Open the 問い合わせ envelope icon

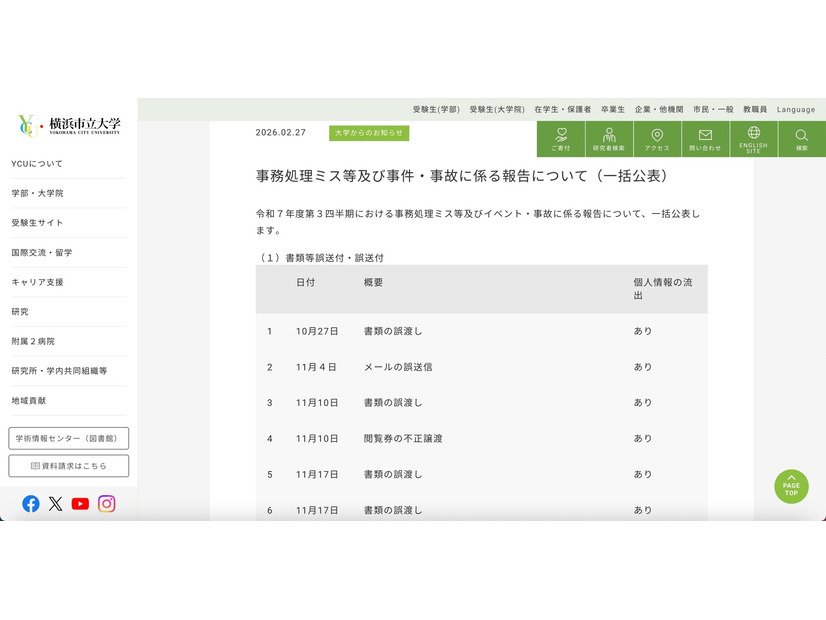705,137
